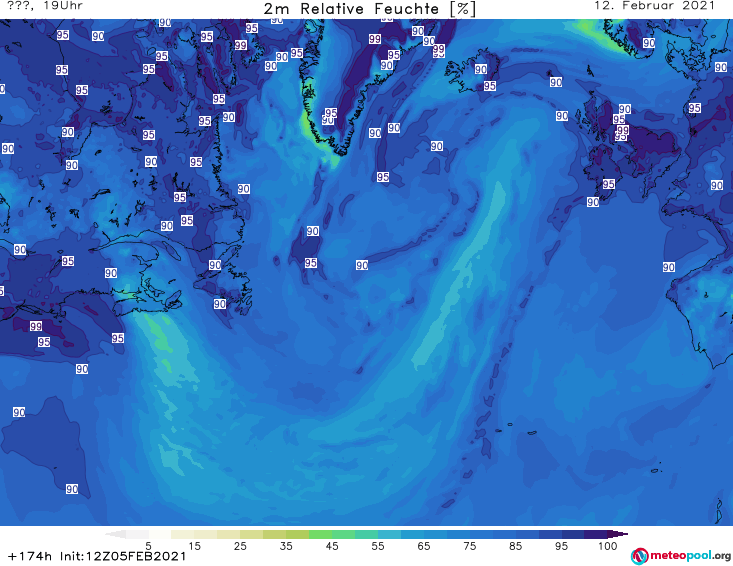Click the '25' value on the color scale

pyautogui.click(x=240, y=546)
